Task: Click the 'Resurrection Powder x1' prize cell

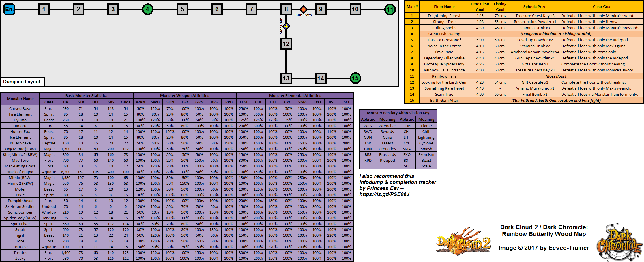Action: (x=535, y=22)
